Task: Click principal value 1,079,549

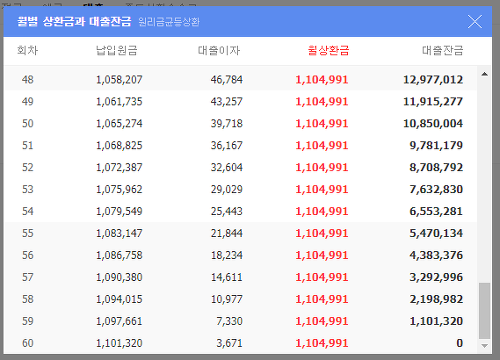Action: pyautogui.click(x=119, y=211)
